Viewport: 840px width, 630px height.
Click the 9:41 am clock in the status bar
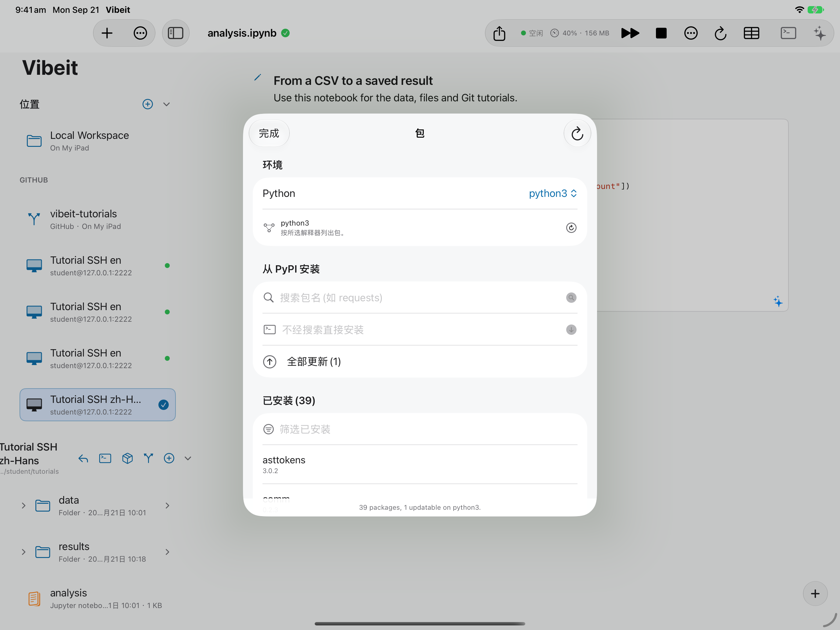pos(31,10)
